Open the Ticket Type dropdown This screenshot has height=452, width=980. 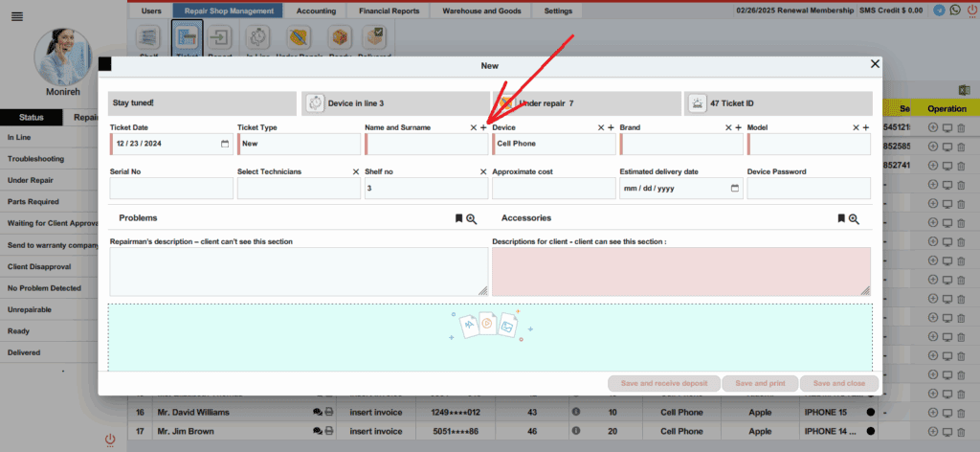coord(299,144)
